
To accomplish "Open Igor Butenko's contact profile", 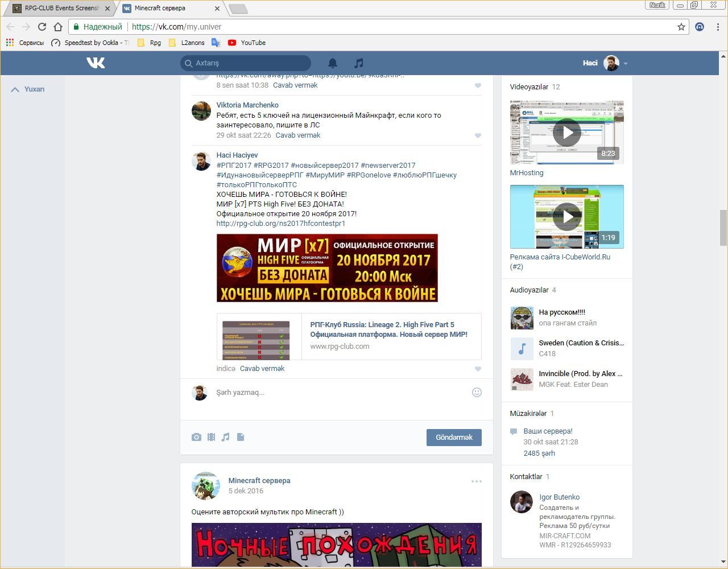I will coord(559,497).
